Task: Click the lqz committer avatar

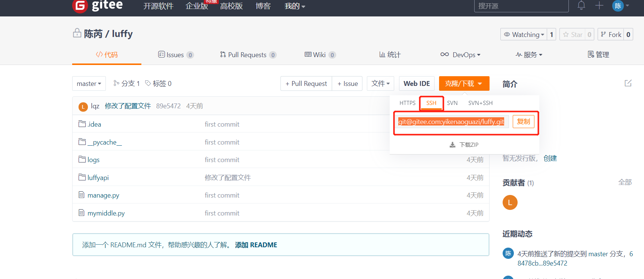Action: 83,107
